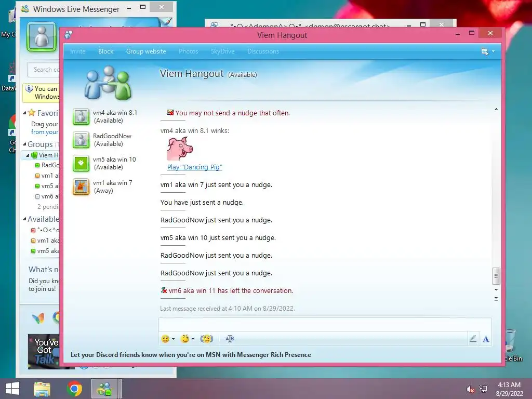Open the font letter A icon
The width and height of the screenshot is (532, 399).
click(486, 339)
